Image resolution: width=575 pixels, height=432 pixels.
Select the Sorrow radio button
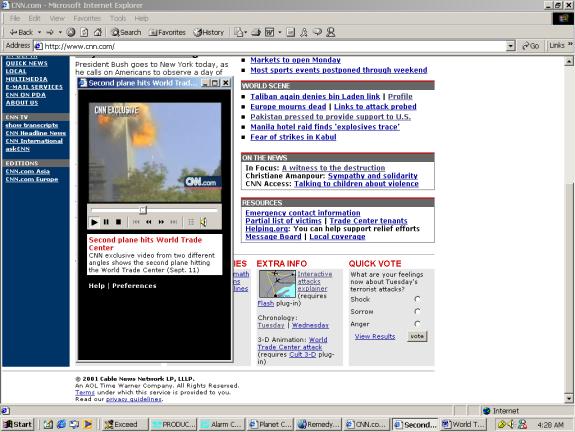pos(417,311)
